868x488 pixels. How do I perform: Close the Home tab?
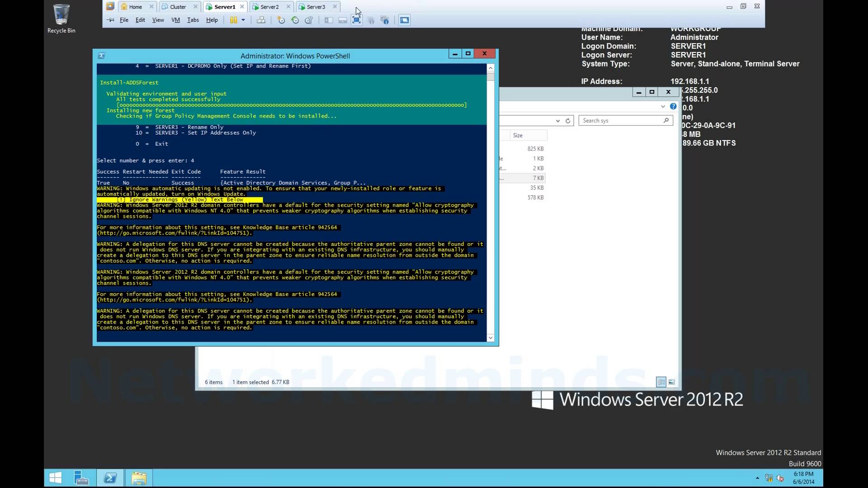point(151,7)
